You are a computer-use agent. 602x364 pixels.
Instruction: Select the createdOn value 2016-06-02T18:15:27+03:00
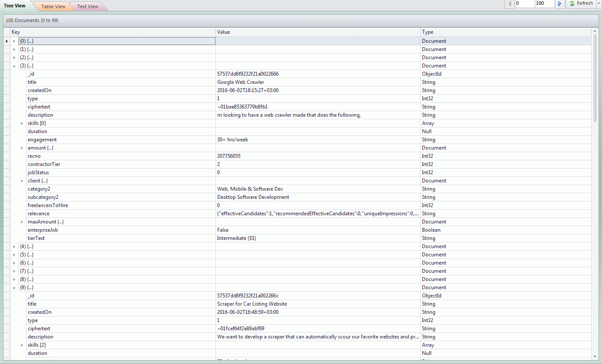point(248,90)
